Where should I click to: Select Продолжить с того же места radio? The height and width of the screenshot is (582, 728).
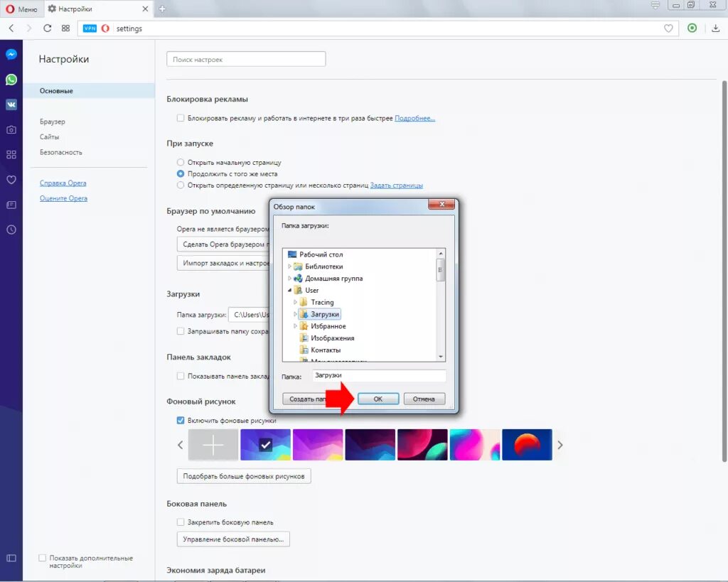point(181,173)
